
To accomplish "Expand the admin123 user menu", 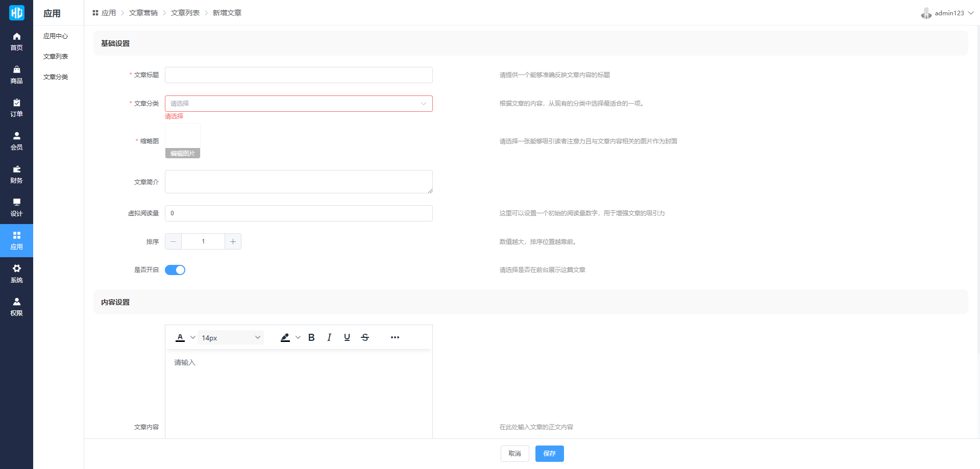I will pyautogui.click(x=948, y=13).
